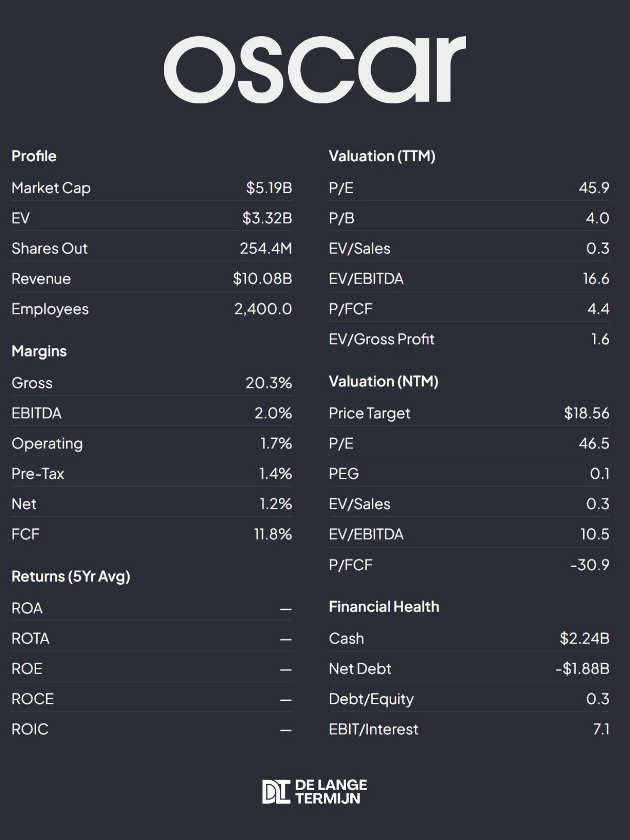Click the Margins section heading

tap(39, 351)
